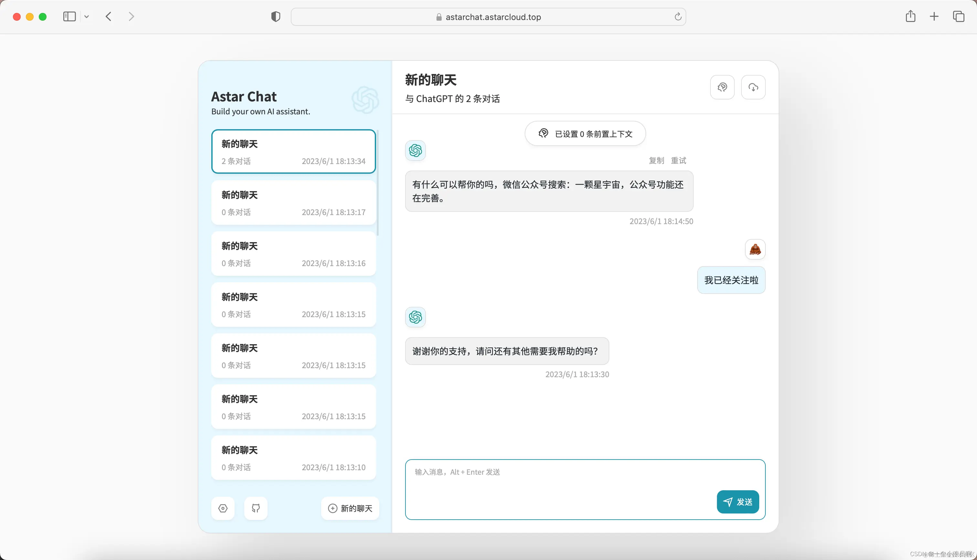The image size is (977, 560).
Task: Reload the page using the refresh icon
Action: tap(678, 16)
